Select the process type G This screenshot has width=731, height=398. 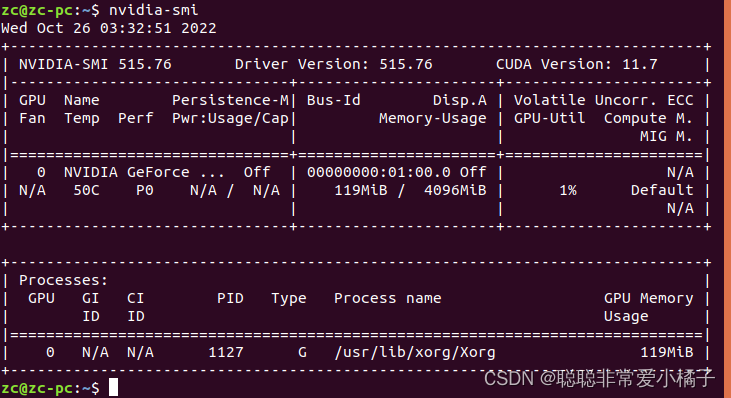[x=303, y=352]
